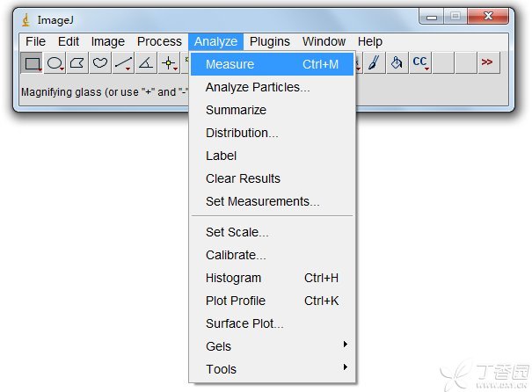
Task: Select the Polygon selection tool
Action: click(77, 62)
